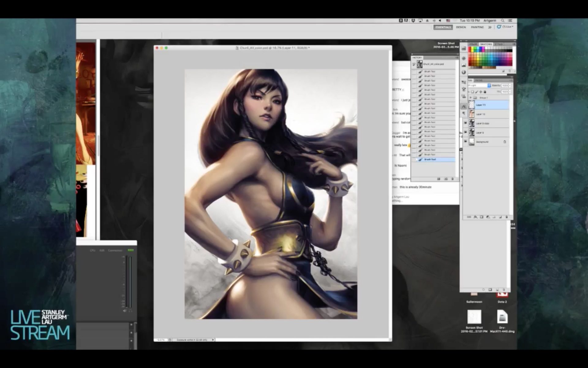The height and width of the screenshot is (368, 588).
Task: Toggle visibility of Layer 9
Action: pyautogui.click(x=466, y=132)
